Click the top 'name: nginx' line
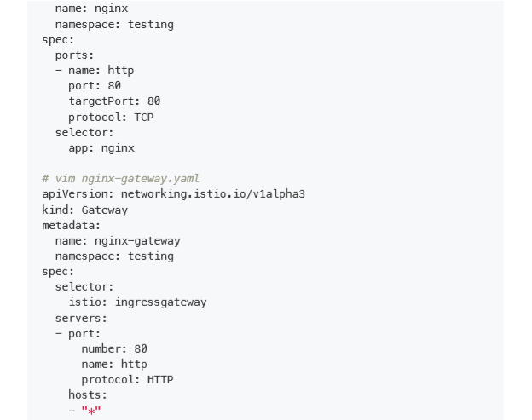Screen dimensions: 532x420 (91, 9)
